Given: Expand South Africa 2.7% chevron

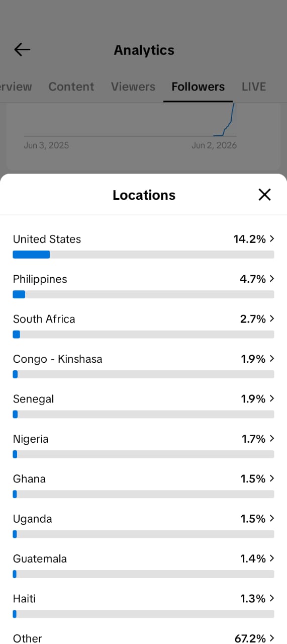Looking at the screenshot, I should [x=272, y=318].
